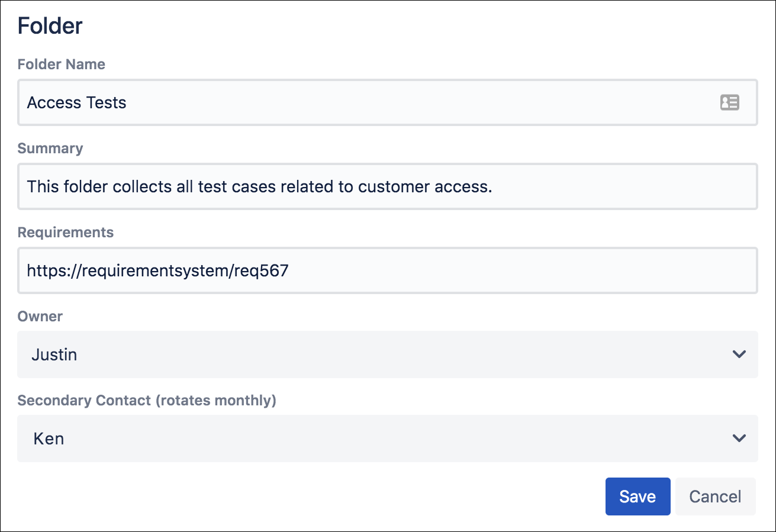This screenshot has width=776, height=532.
Task: Open the user picker icon beside Access Tests
Action: click(730, 102)
